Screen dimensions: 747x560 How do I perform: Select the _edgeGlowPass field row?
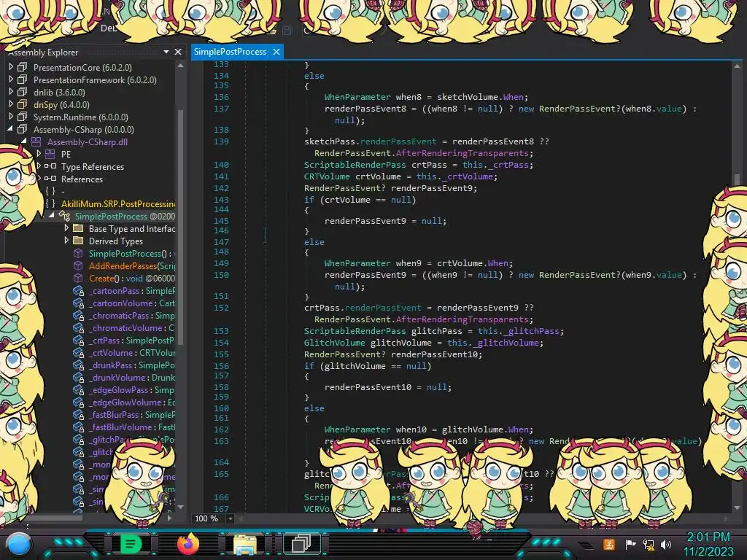point(124,390)
